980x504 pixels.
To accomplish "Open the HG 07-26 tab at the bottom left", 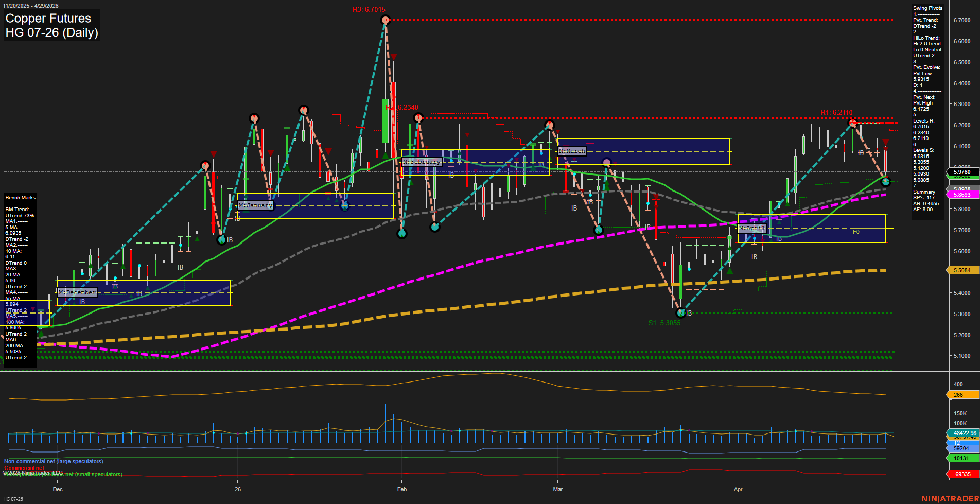I will [13, 499].
